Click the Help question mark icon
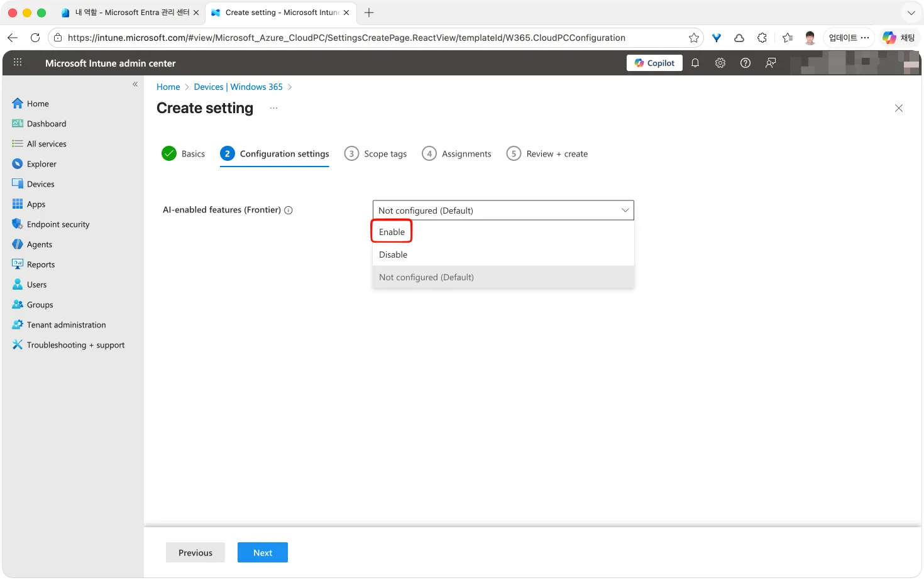 [x=745, y=63]
